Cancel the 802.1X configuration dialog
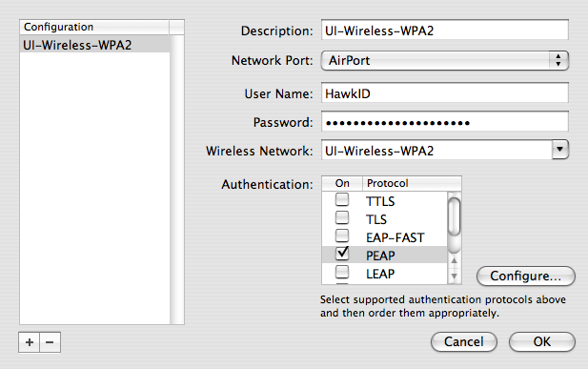The width and height of the screenshot is (588, 369). (464, 342)
